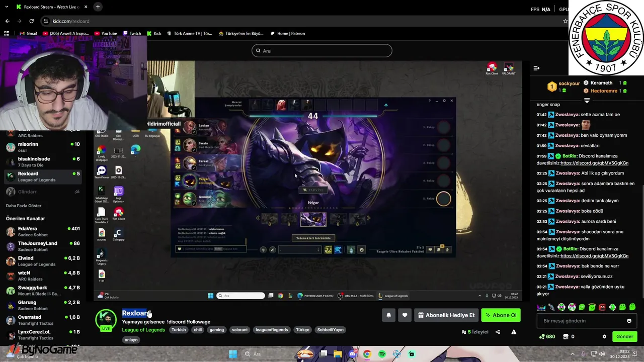The height and width of the screenshot is (362, 644).
Task: Open Chrome from the taskbar
Action: click(x=367, y=354)
